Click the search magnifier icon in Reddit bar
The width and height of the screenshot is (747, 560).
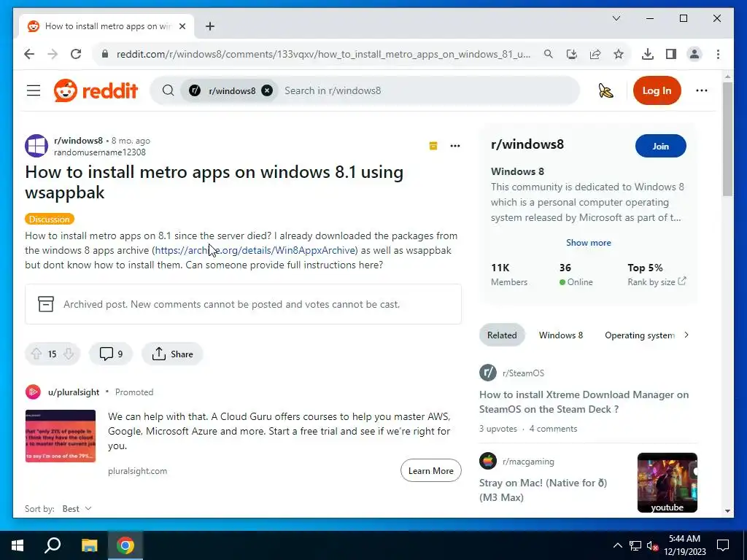(x=169, y=90)
